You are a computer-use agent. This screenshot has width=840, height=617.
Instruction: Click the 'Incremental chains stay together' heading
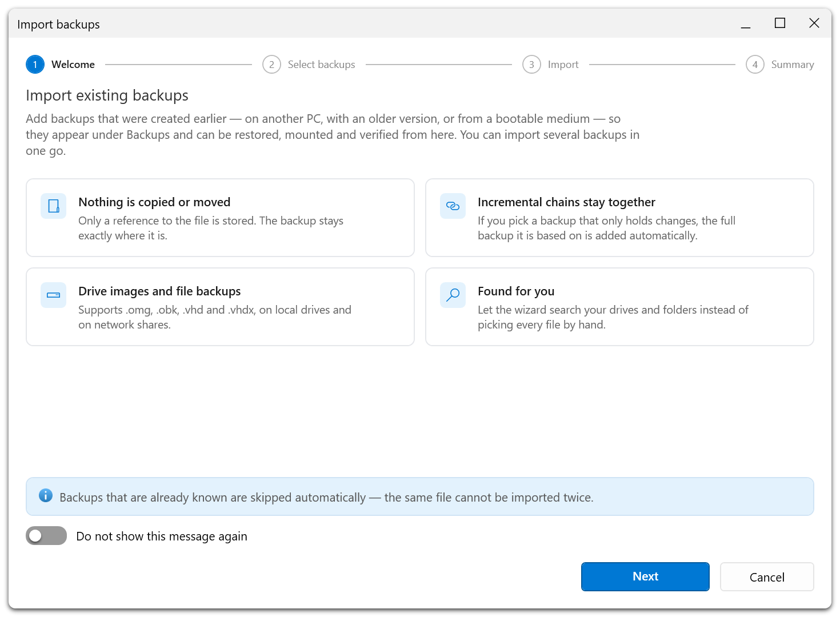tap(566, 202)
